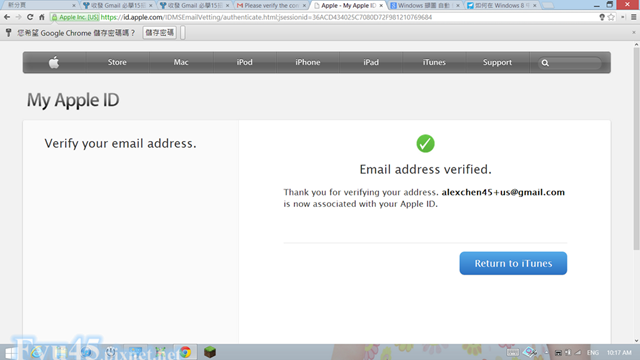
Task: Click the alexchen45+us@gmail.com address text
Action: tap(503, 192)
